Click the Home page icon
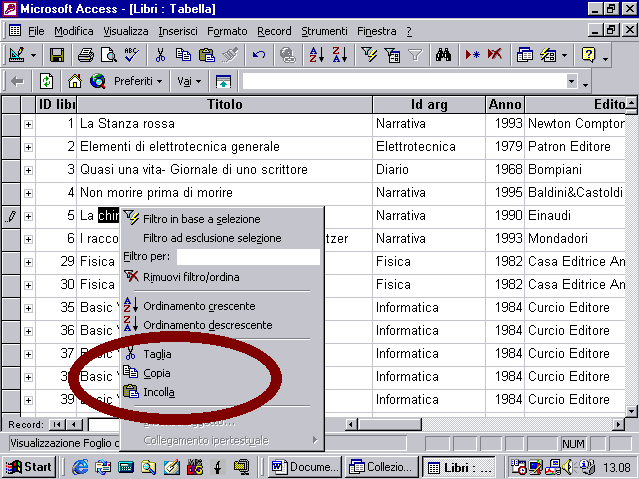Image resolution: width=639 pixels, height=479 pixels. pyautogui.click(x=75, y=82)
